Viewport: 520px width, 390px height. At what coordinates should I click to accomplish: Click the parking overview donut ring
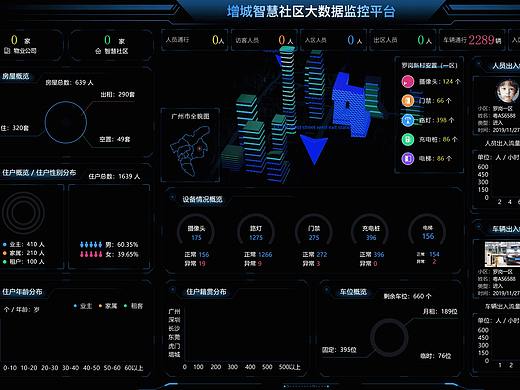pyautogui.click(x=389, y=337)
